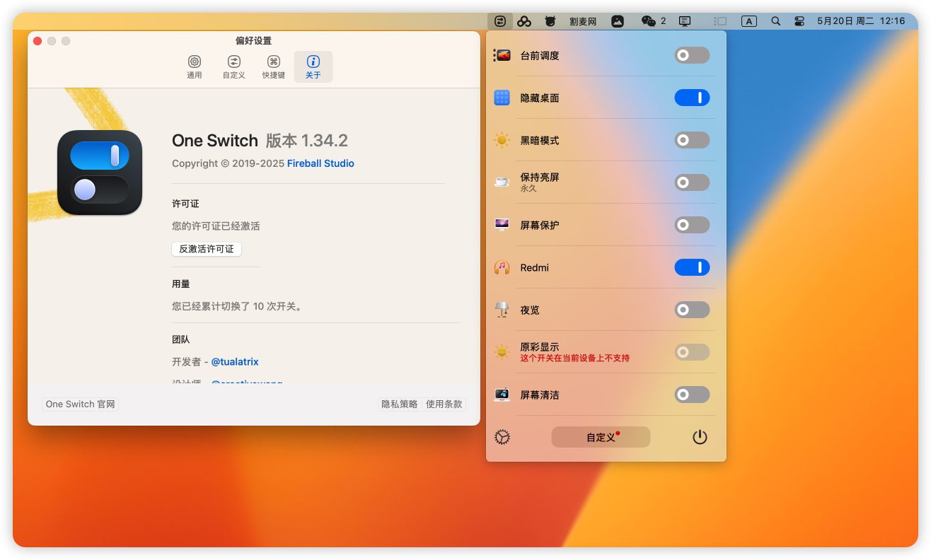Visit the @tualatrix developer link
931x560 pixels.
pos(235,361)
